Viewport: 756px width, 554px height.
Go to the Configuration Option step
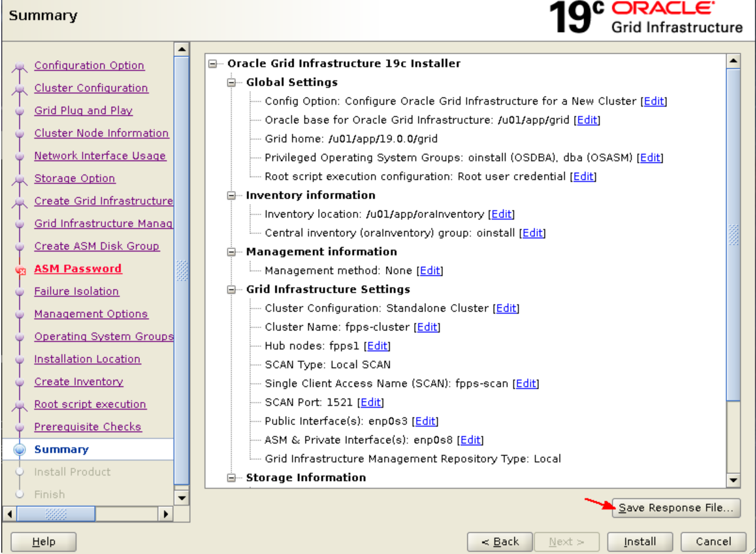89,65
